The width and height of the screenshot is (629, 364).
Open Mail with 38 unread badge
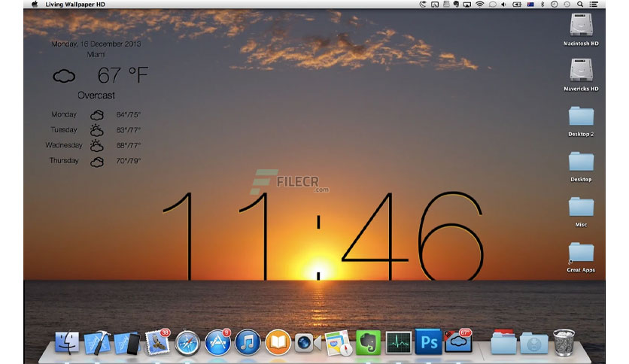click(x=157, y=343)
